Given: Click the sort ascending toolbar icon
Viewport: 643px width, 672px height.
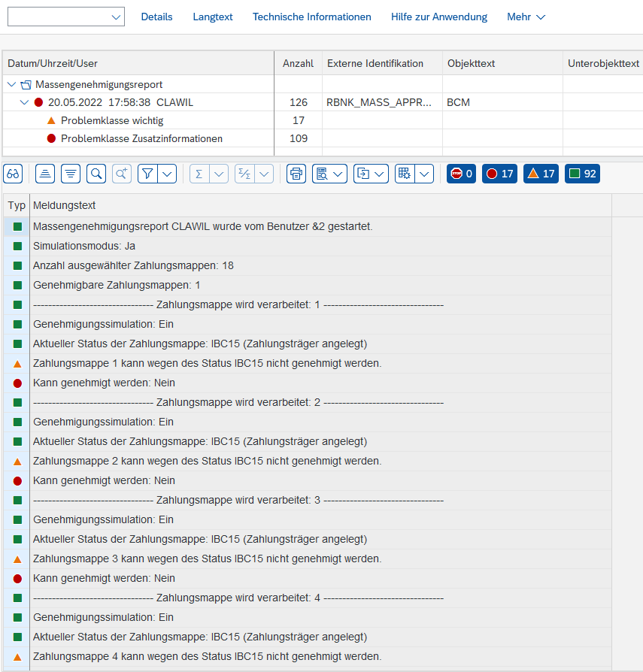Looking at the screenshot, I should coord(45,174).
